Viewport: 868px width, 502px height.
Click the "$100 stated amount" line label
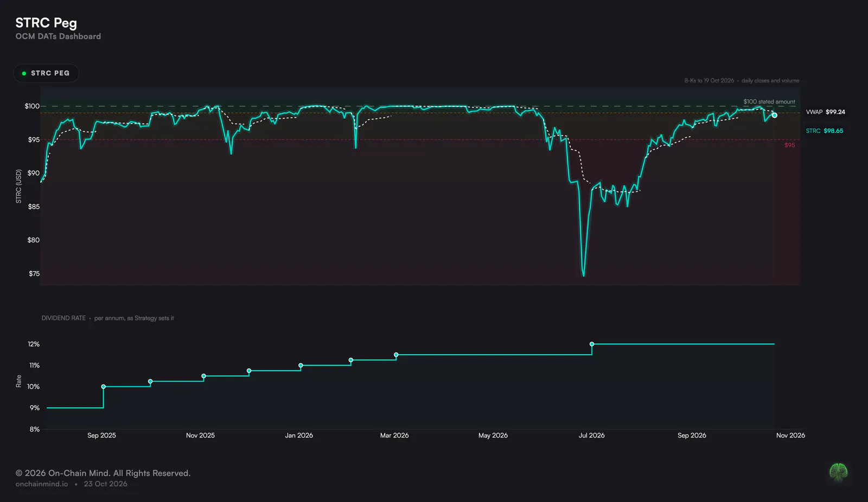tap(769, 102)
